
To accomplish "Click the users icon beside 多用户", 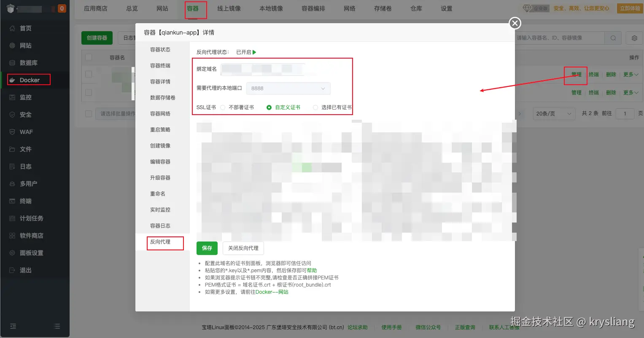I will (12, 184).
